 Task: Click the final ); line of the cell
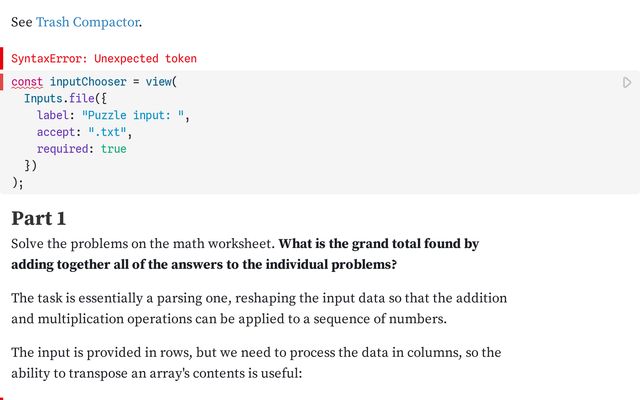[x=18, y=182]
